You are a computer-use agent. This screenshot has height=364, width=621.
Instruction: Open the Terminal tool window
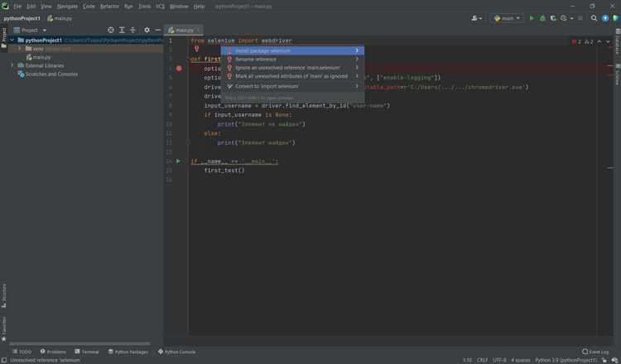coord(87,352)
